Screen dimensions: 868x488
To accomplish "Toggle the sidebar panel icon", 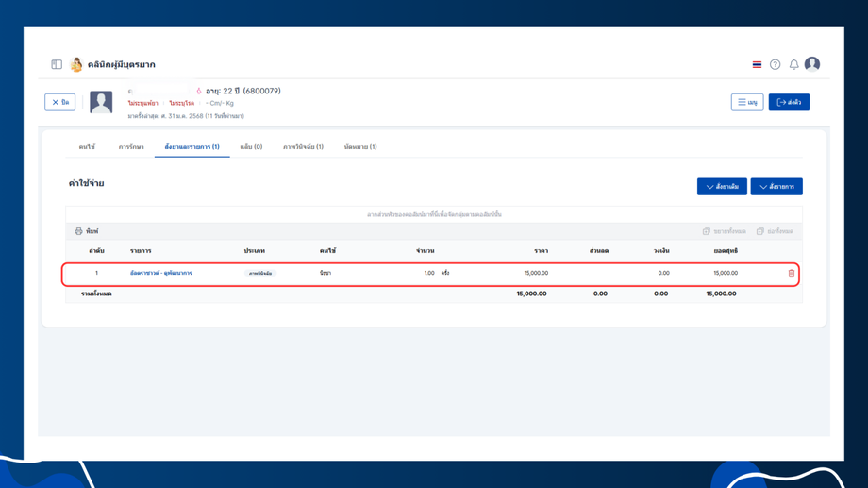I will 57,64.
